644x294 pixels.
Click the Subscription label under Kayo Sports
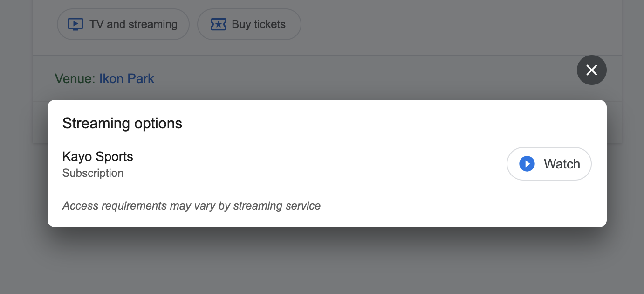click(93, 173)
